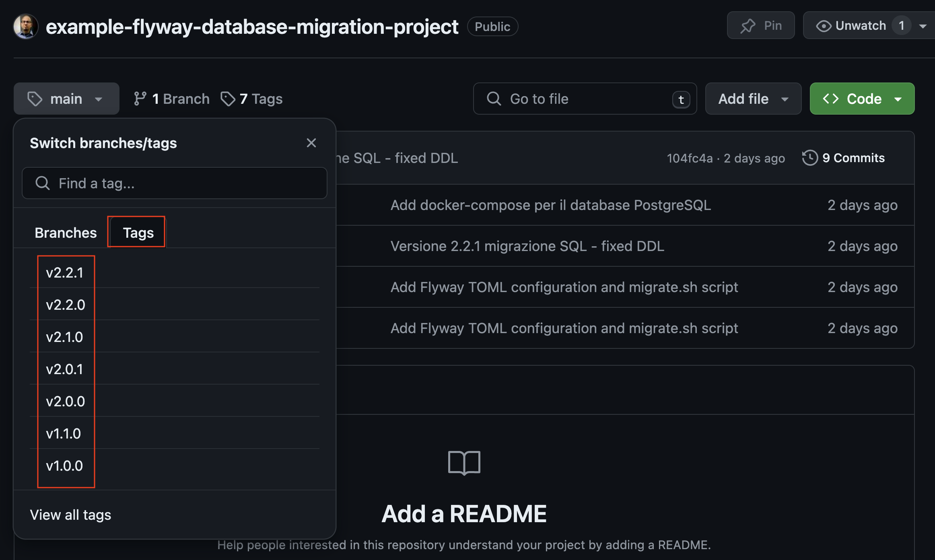The height and width of the screenshot is (560, 935).
Task: Focus the Find a tag input
Action: 174,183
